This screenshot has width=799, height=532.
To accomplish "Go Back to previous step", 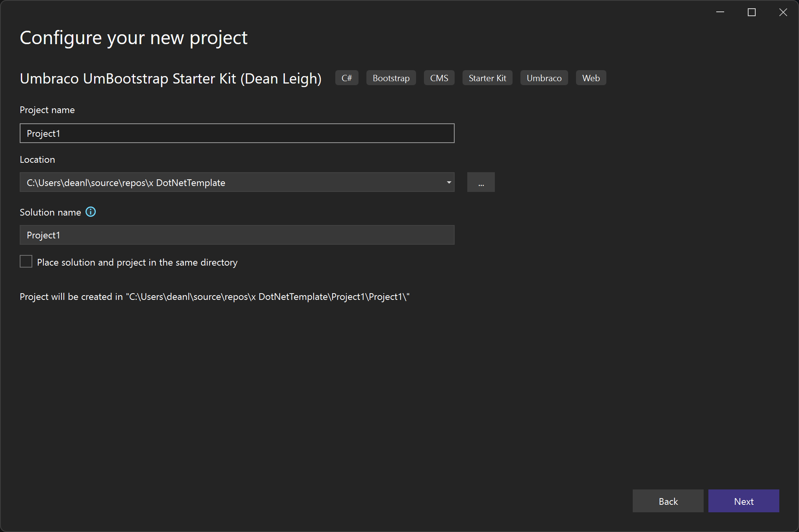I will click(668, 501).
